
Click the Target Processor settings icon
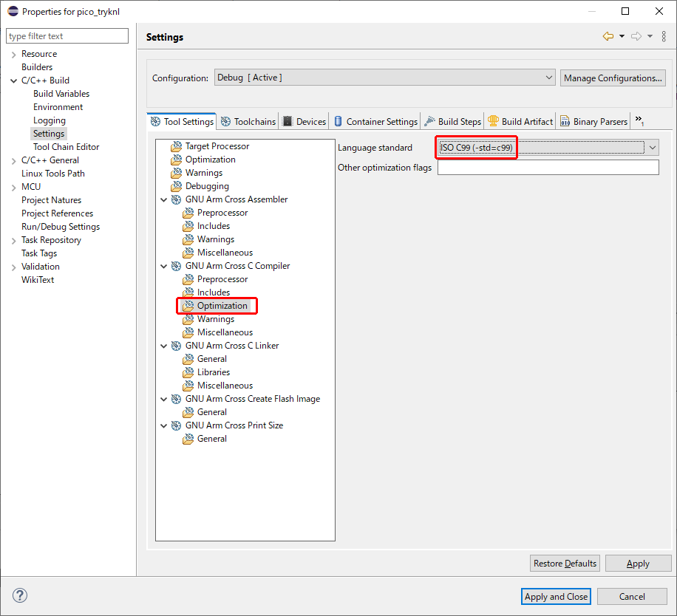[x=176, y=146]
